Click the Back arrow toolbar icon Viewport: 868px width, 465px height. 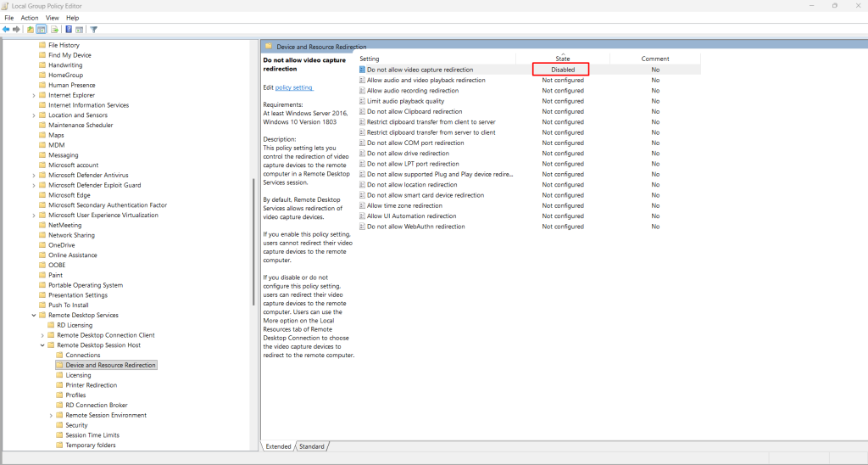click(x=6, y=30)
